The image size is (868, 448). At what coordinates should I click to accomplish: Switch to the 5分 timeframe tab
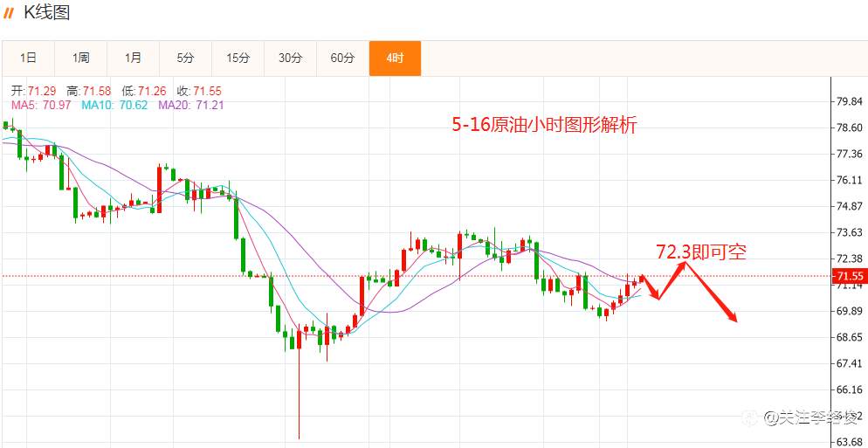click(x=185, y=59)
